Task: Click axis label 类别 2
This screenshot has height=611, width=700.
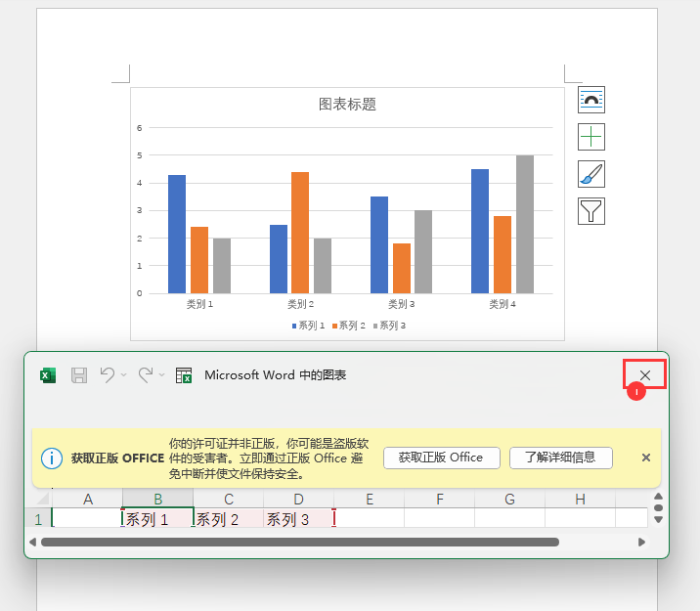Action: coord(300,304)
